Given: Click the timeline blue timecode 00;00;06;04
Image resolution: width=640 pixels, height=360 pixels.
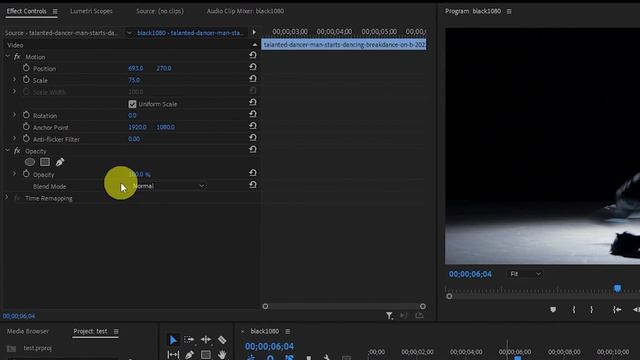Looking at the screenshot, I should [269, 347].
